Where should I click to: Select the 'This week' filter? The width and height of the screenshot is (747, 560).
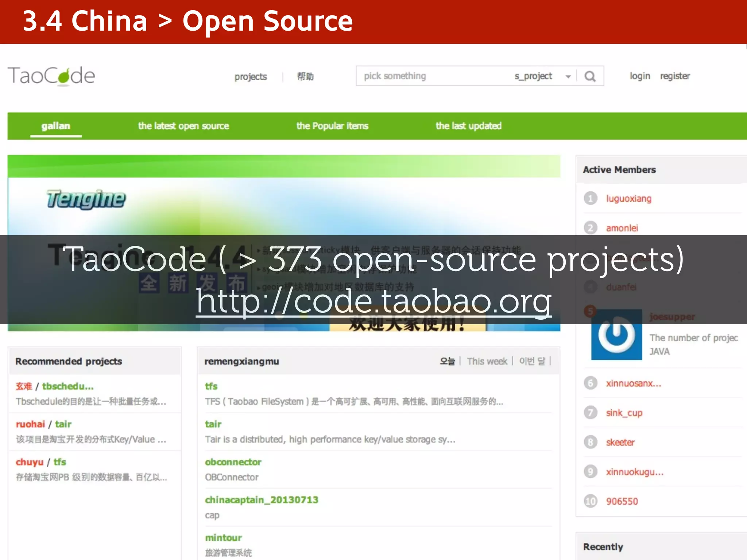(x=487, y=361)
